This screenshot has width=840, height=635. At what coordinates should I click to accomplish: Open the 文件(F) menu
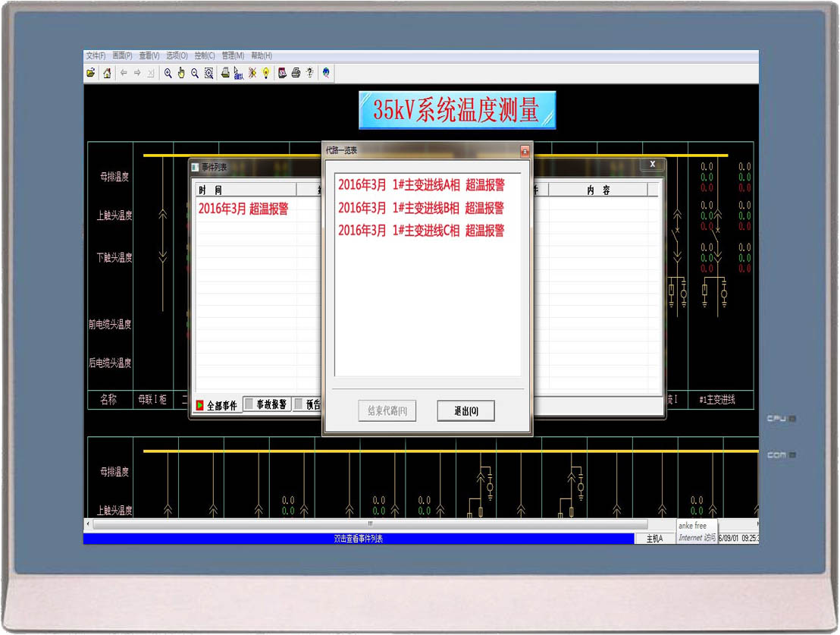coord(96,56)
